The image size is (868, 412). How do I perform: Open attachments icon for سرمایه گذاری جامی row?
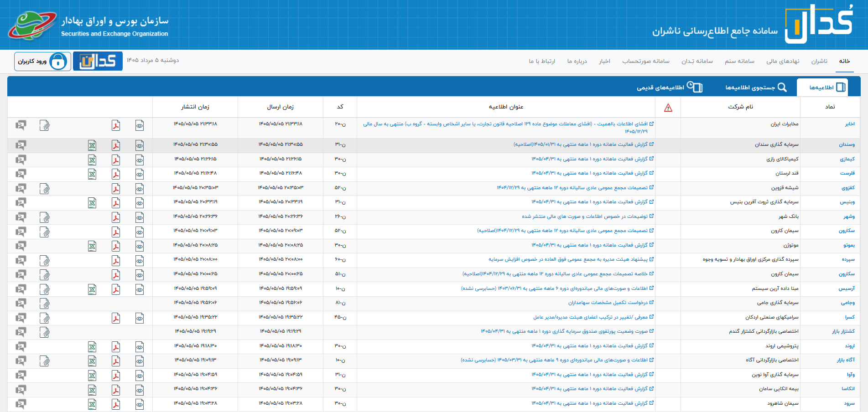[x=44, y=304]
